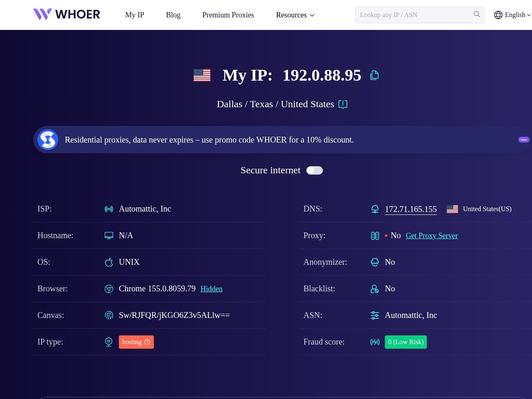Open the Blog menu item
Viewport: 532px width, 399px height.
(x=173, y=15)
